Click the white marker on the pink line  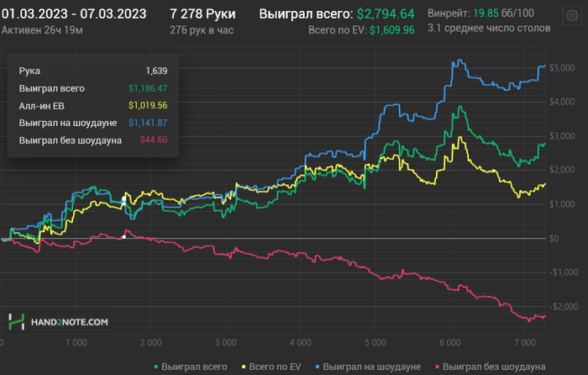(x=124, y=237)
